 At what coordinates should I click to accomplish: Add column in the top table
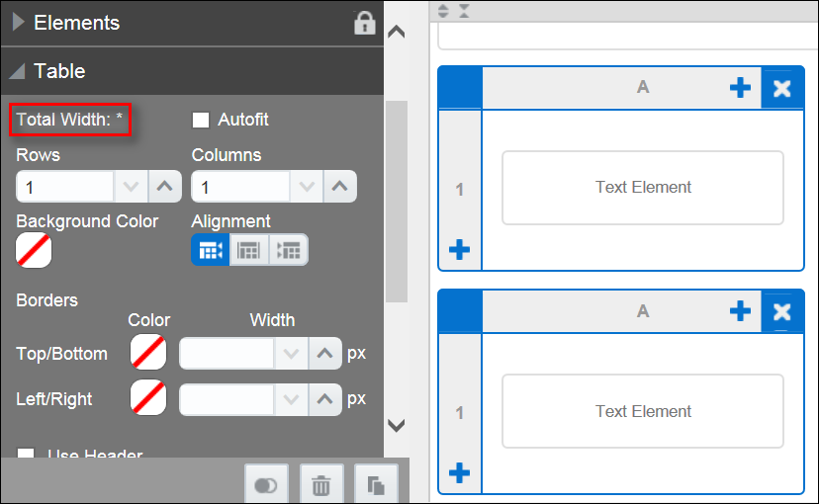pyautogui.click(x=740, y=88)
